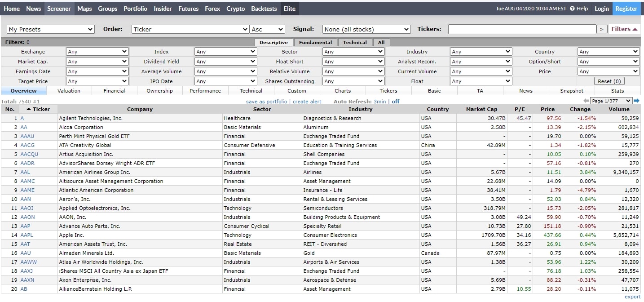Image resolution: width=644 pixels, height=302 pixels.
Task: Switch to the All filters tab
Action: click(x=381, y=42)
